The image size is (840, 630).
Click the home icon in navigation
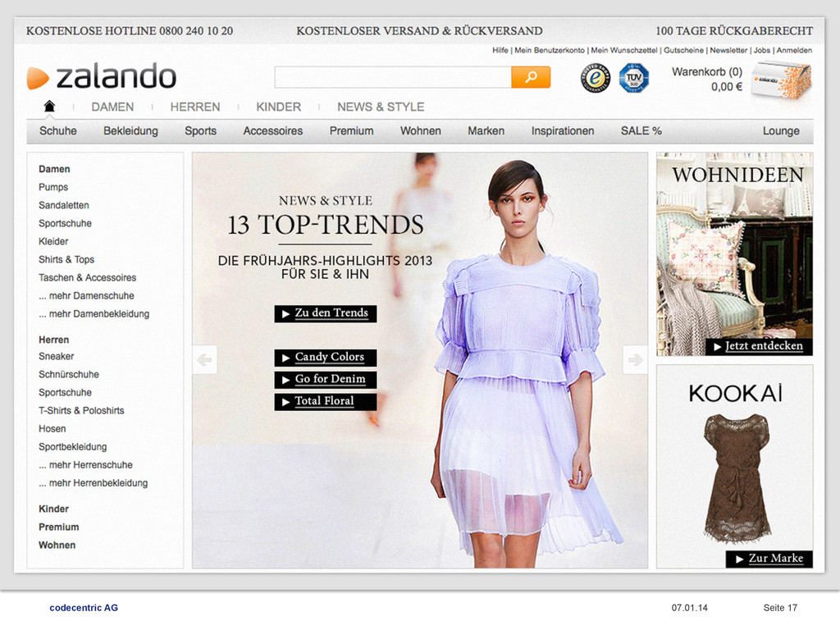[49, 106]
